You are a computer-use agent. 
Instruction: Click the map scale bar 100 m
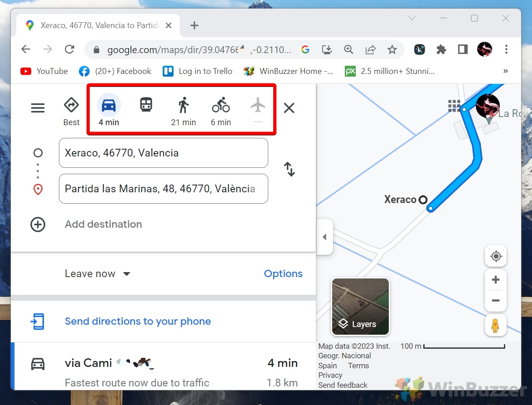coord(453,346)
